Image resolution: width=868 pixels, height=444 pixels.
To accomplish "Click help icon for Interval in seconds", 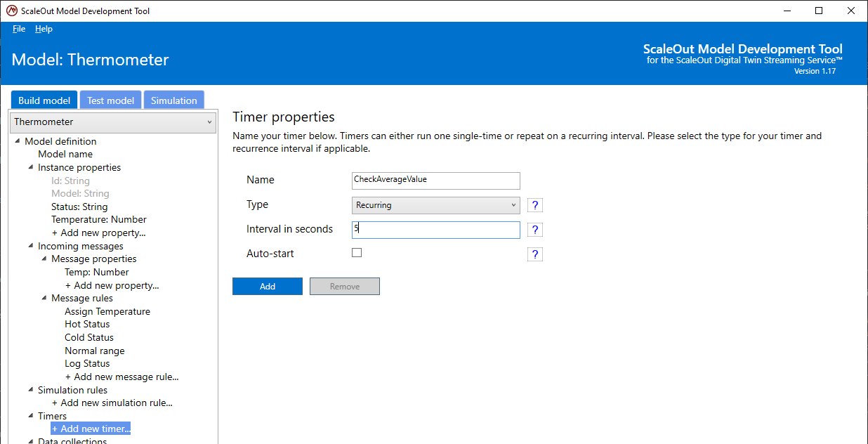I will point(535,230).
